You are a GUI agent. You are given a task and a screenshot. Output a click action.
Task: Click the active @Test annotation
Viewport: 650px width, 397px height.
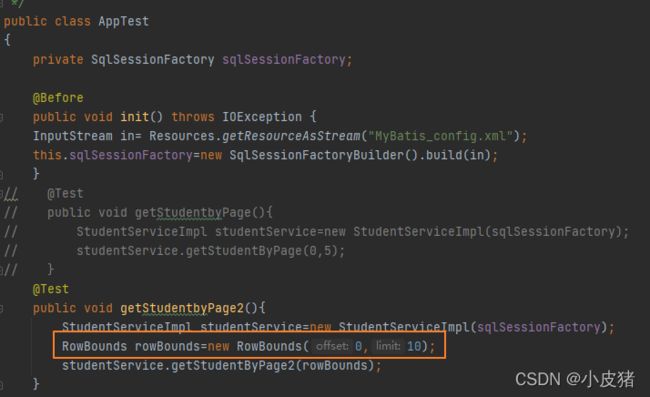pyautogui.click(x=51, y=289)
